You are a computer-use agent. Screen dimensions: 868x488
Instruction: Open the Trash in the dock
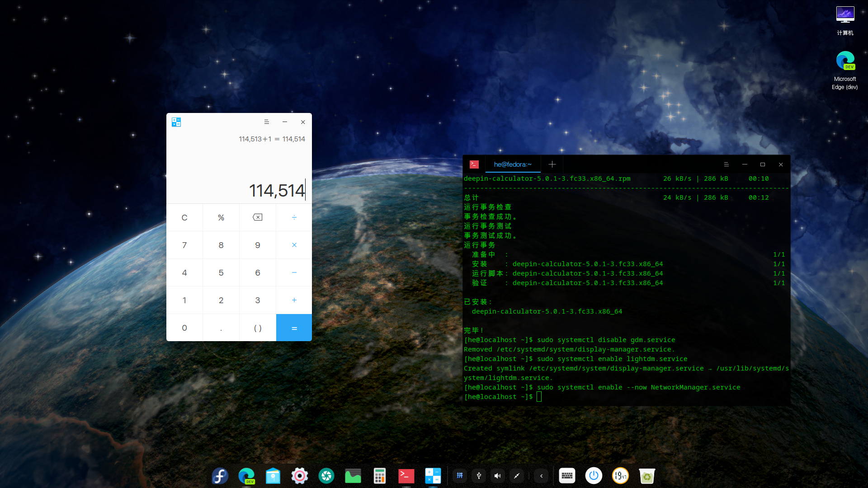coord(647,476)
